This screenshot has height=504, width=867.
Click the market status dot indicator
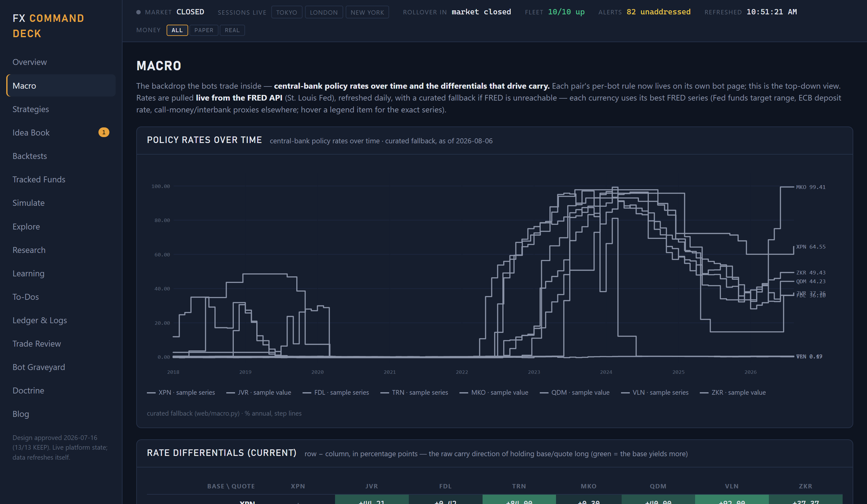138,12
